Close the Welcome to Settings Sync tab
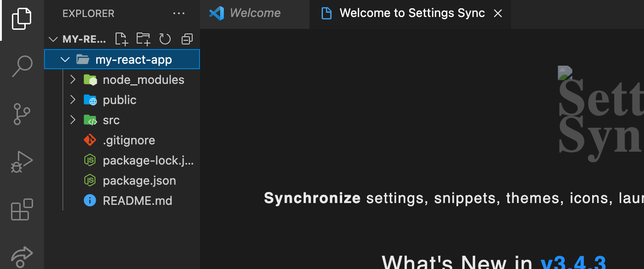644x269 pixels. (x=498, y=14)
